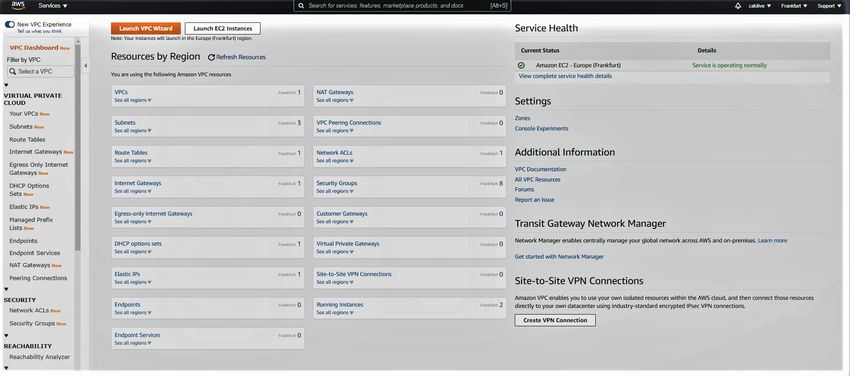850x376 pixels.
Task: Open the Console Experiments link
Action: point(542,128)
